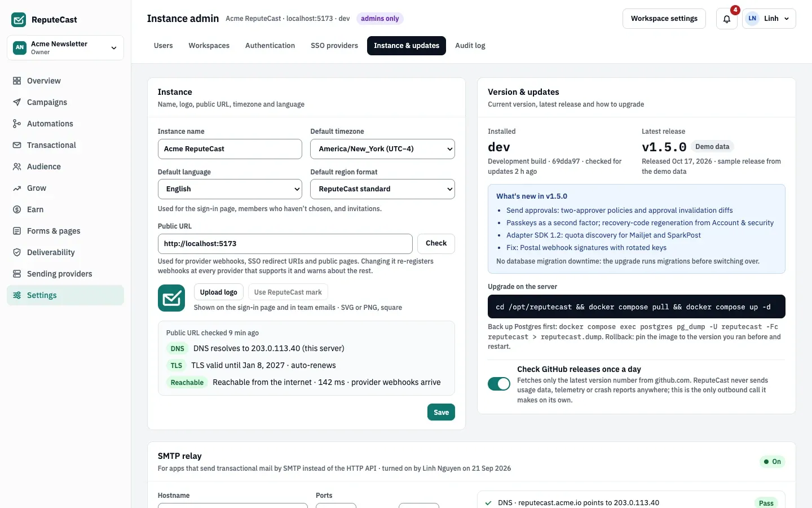
Task: Go to Audience in the sidebar
Action: click(x=65, y=167)
